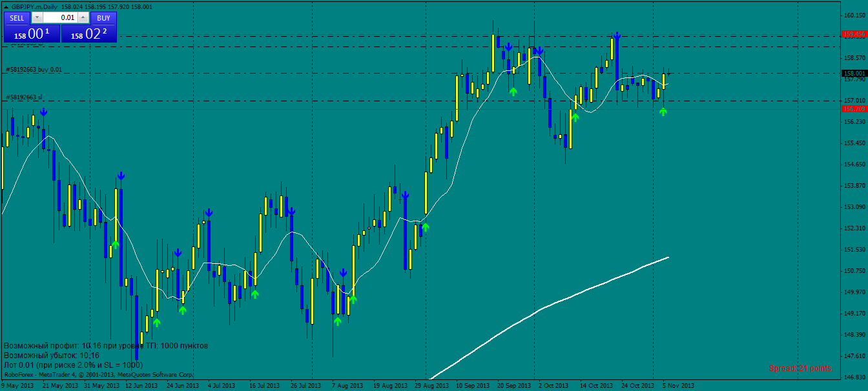Click the '5 Nov 2013' date label
Screen dimensions: 868x391
pos(679,386)
